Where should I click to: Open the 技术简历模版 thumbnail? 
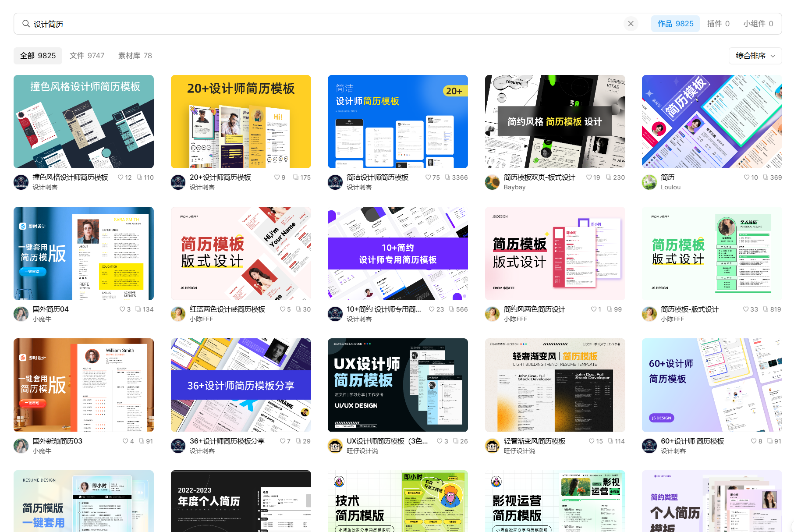pos(398,501)
